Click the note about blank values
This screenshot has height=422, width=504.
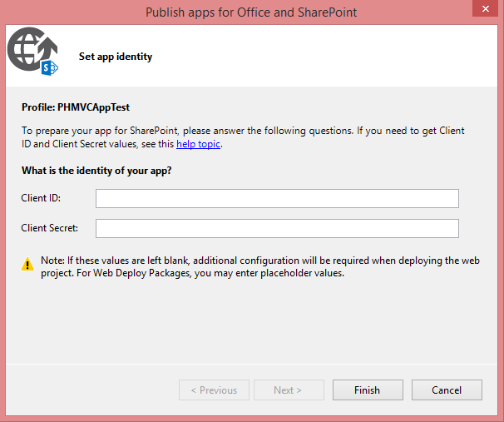[260, 266]
